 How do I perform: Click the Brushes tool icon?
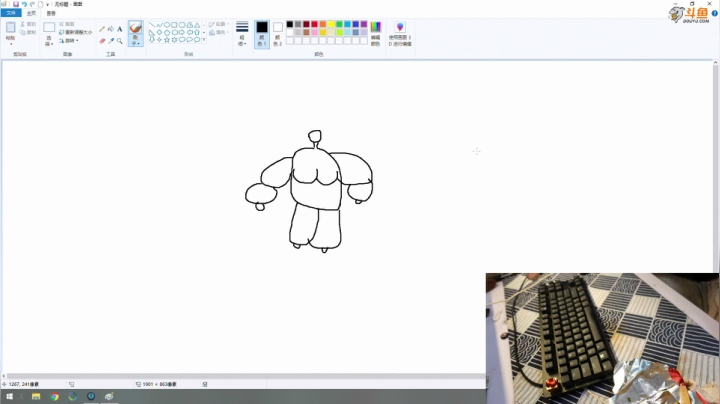click(x=135, y=28)
